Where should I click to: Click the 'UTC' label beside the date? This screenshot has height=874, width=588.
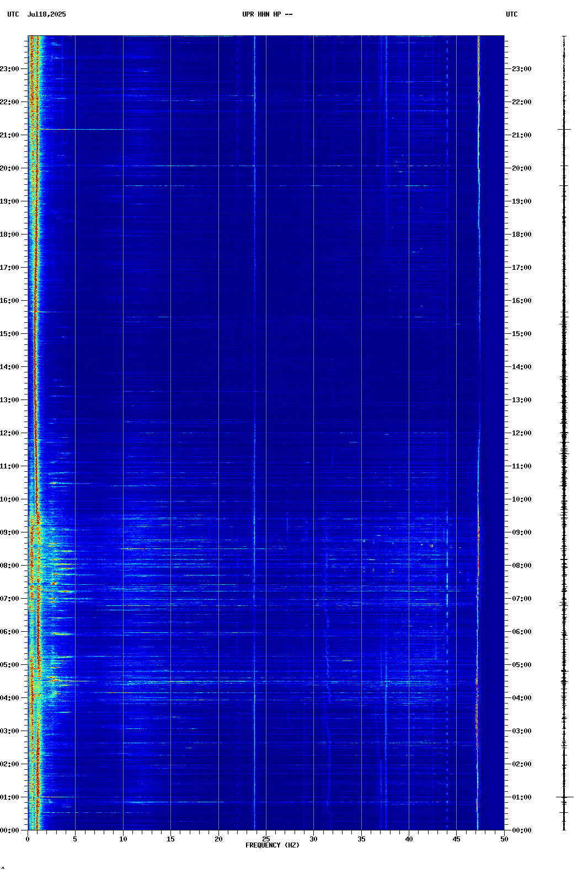(x=13, y=14)
